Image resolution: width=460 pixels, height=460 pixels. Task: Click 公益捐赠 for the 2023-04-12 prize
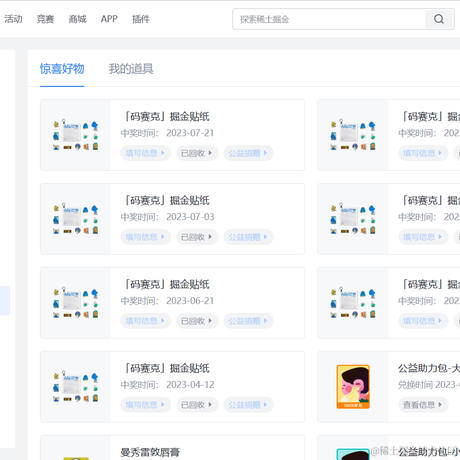248,405
